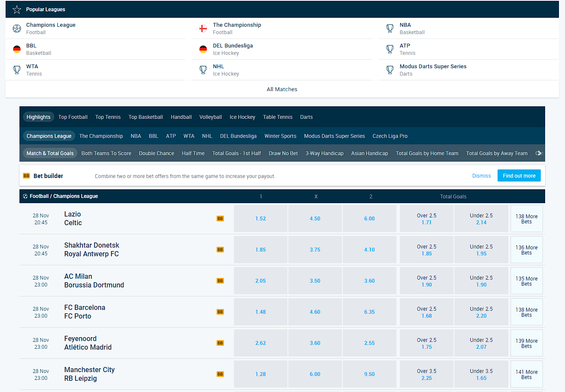The width and height of the screenshot is (565, 392).
Task: Click the Champions League football icon
Action: click(x=17, y=29)
